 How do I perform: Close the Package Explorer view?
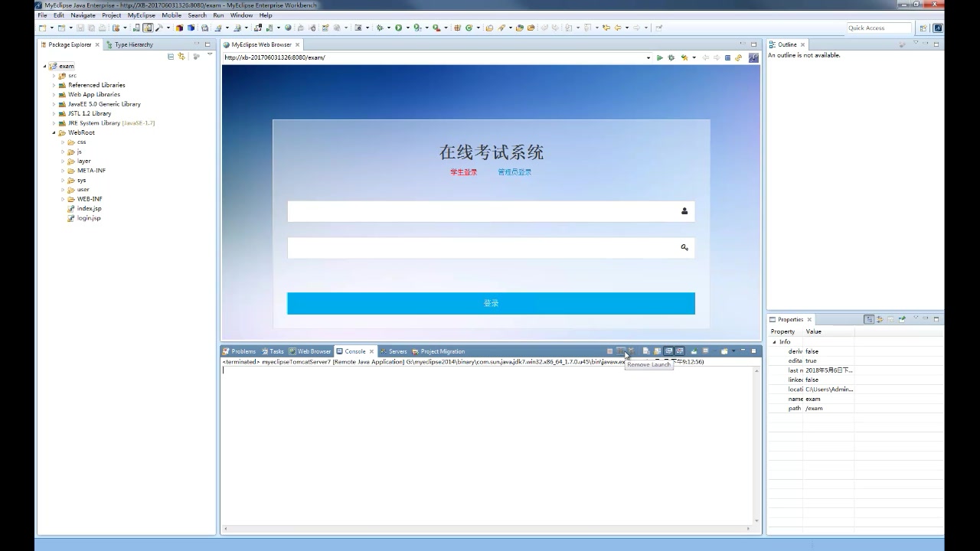pos(97,44)
